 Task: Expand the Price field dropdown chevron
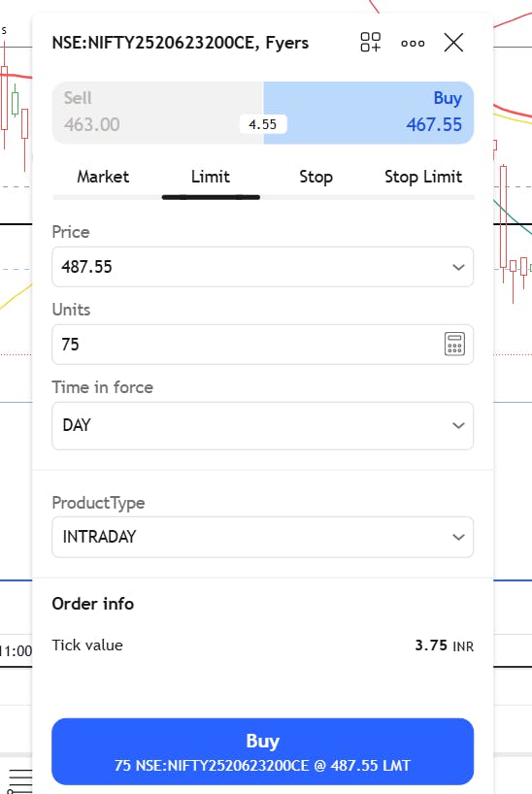coord(458,267)
